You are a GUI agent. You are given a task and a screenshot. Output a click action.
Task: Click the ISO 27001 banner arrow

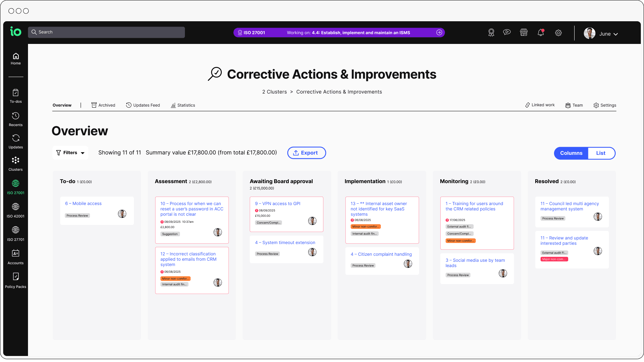[439, 32]
